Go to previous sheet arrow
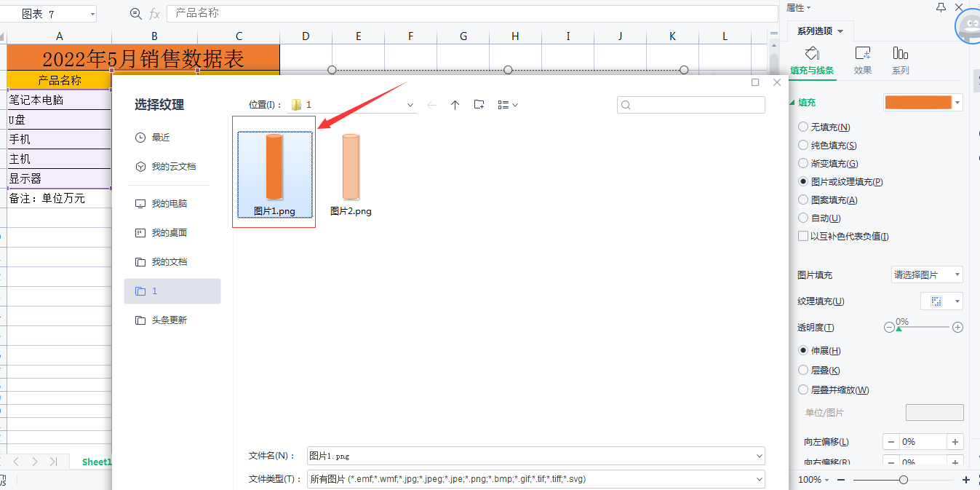Image resolution: width=980 pixels, height=490 pixels. (x=16, y=462)
